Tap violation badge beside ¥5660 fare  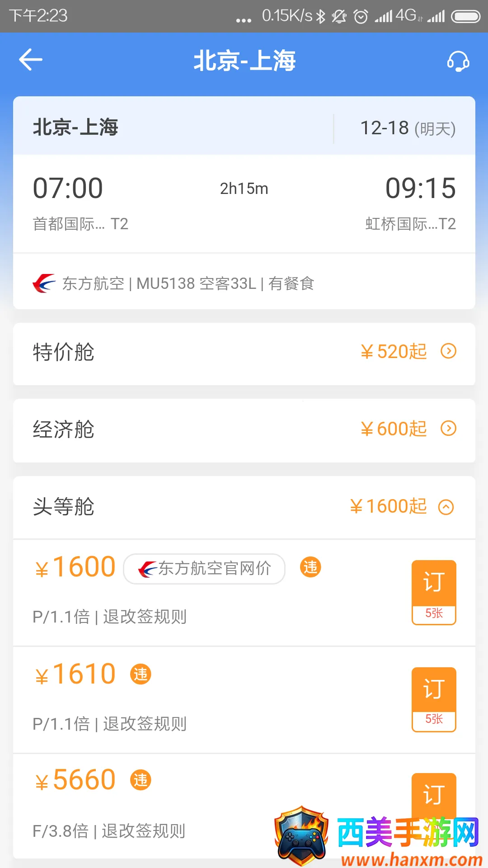(x=141, y=780)
